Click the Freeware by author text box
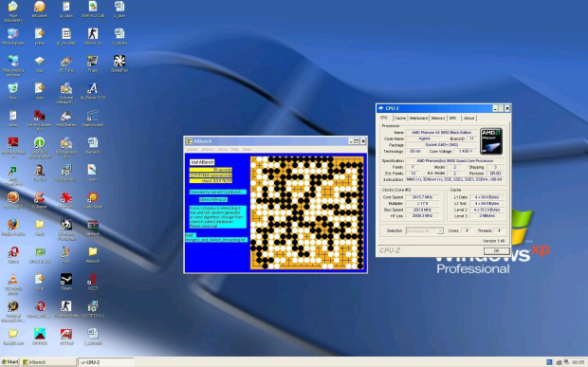 click(x=218, y=192)
